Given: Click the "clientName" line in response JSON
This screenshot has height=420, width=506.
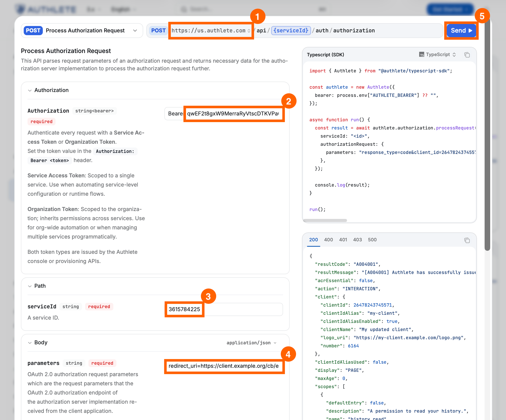Looking at the screenshot, I should tap(367, 330).
